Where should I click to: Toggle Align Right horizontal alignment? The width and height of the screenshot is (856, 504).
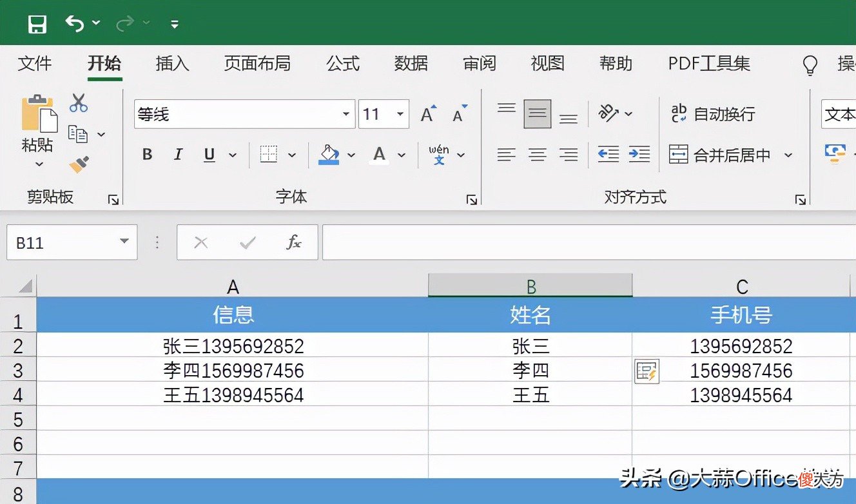(x=569, y=155)
